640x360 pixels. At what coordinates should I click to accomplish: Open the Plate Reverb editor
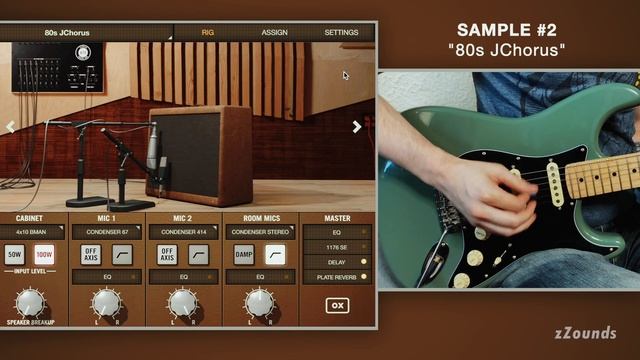tap(336, 277)
